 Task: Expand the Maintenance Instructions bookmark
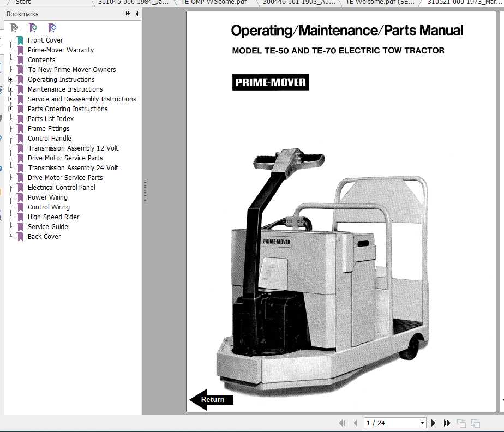[11, 89]
